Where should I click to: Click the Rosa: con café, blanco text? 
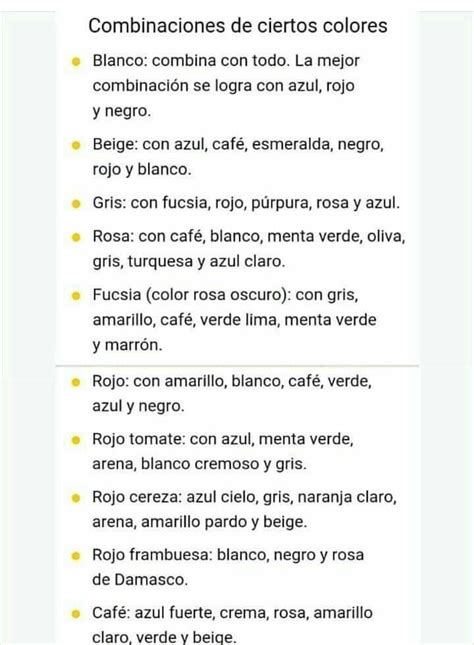177,236
